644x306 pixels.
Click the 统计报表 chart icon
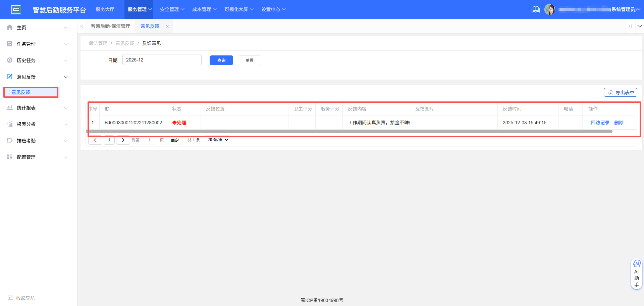9,107
